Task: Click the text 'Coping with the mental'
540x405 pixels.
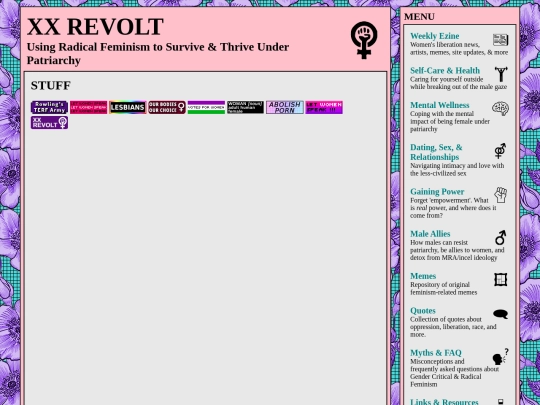Action: [x=442, y=114]
